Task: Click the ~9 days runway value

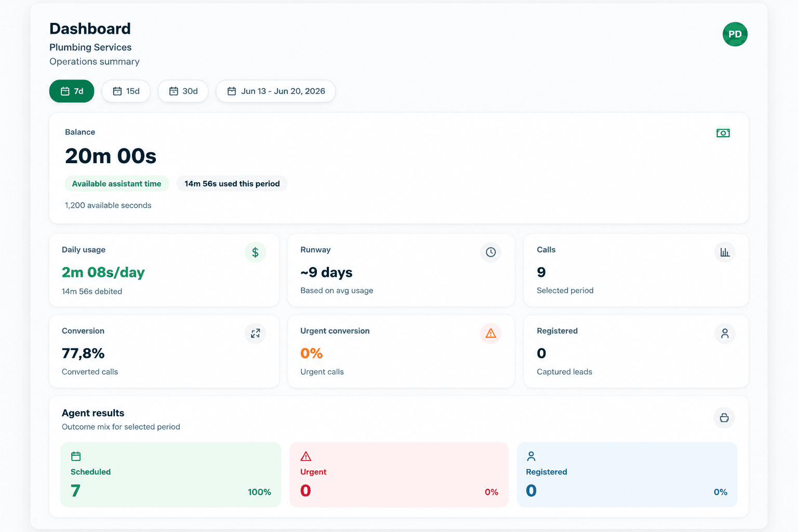Action: (326, 272)
